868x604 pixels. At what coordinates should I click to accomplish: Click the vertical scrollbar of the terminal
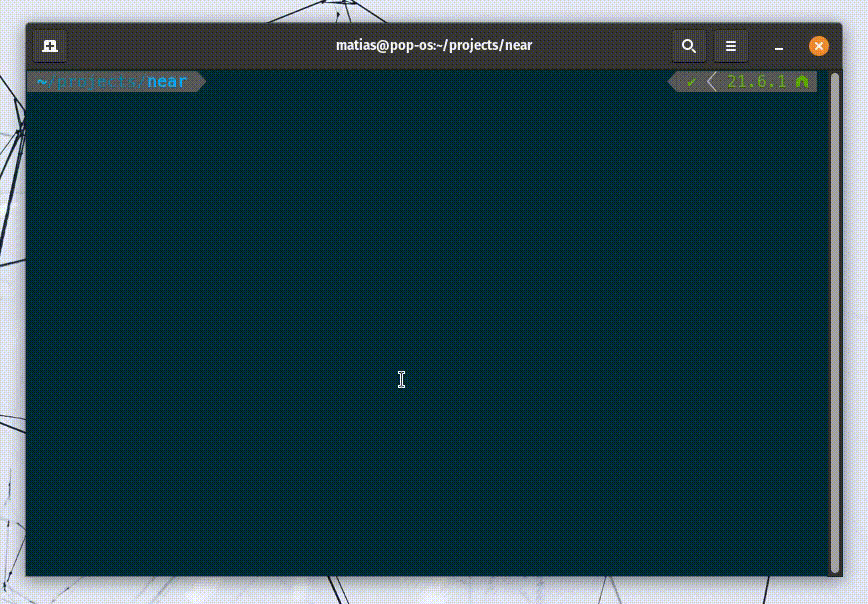[835, 320]
